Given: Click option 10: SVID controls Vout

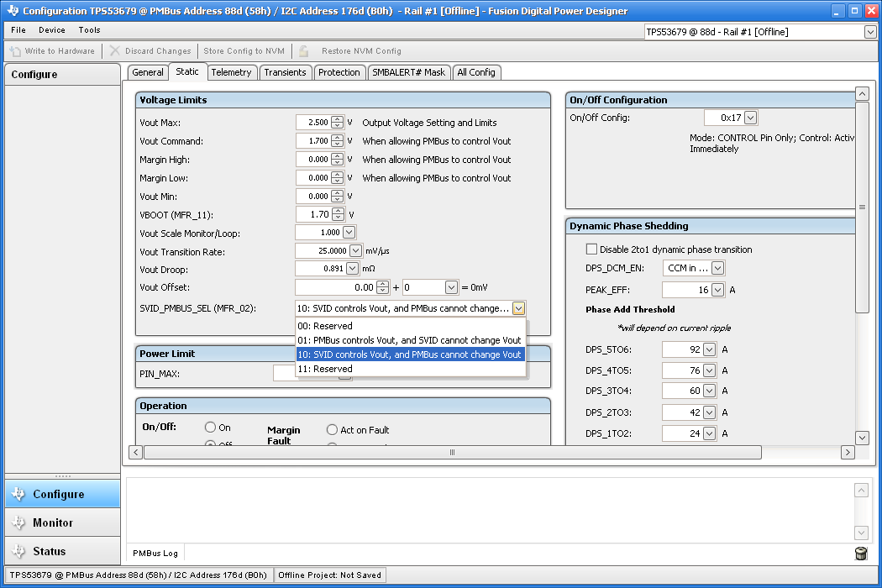Looking at the screenshot, I should (411, 354).
